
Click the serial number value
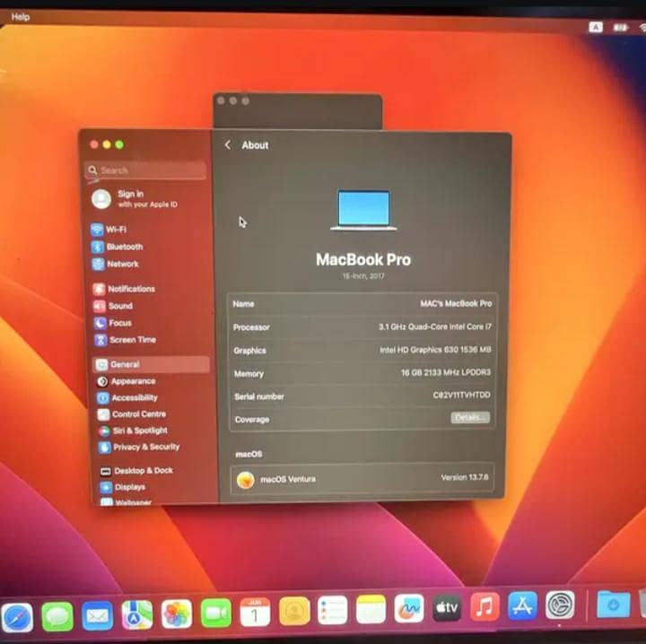click(x=461, y=395)
